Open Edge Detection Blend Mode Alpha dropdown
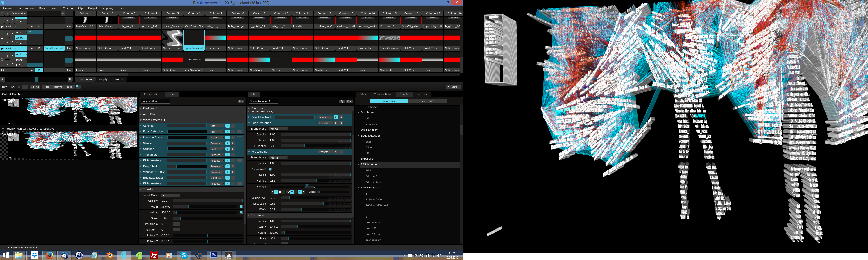The height and width of the screenshot is (260, 868). [278, 129]
